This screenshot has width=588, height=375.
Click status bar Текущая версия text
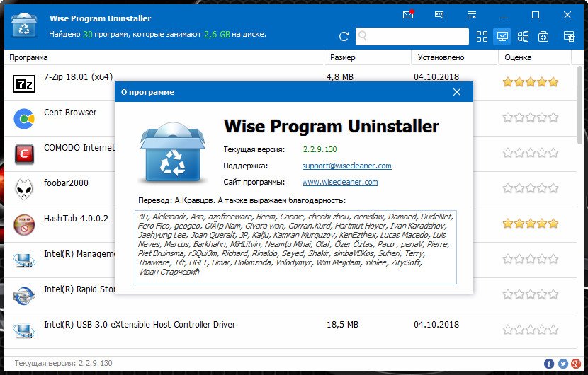coord(63,363)
